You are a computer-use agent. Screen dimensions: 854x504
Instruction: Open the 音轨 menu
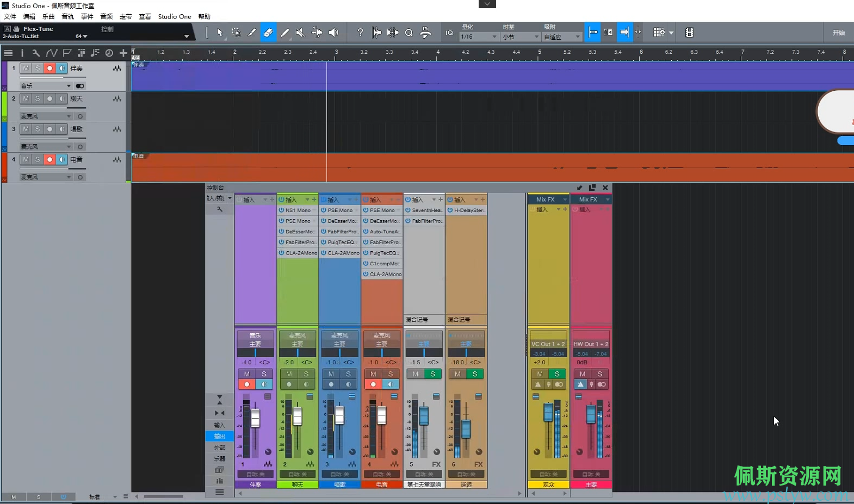pos(67,17)
